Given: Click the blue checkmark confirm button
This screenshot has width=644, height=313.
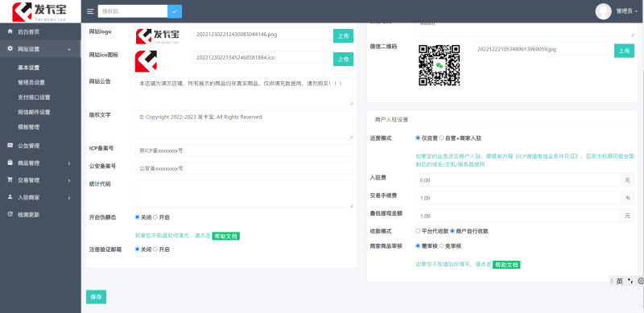Looking at the screenshot, I should 175,11.
